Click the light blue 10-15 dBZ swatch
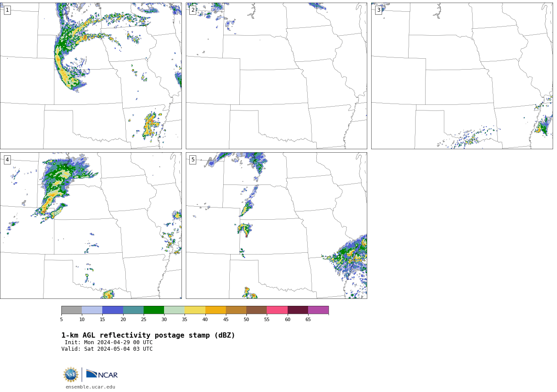 click(x=92, y=310)
